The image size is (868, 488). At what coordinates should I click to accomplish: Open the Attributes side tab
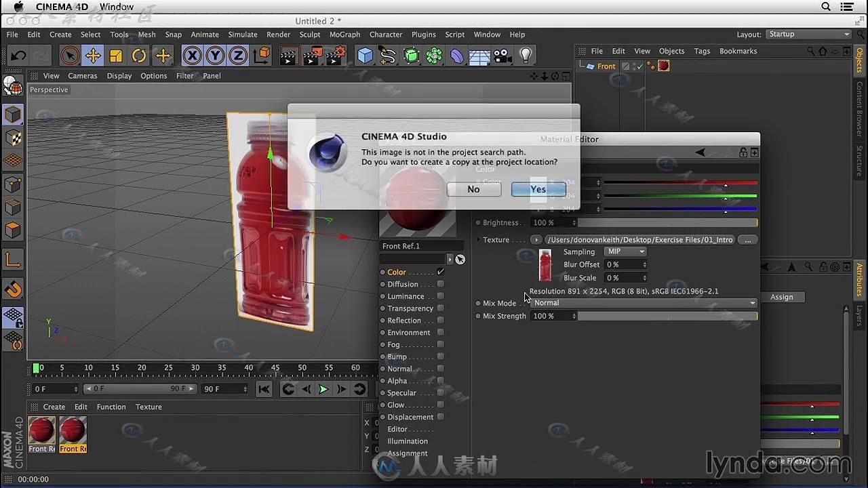click(x=859, y=279)
